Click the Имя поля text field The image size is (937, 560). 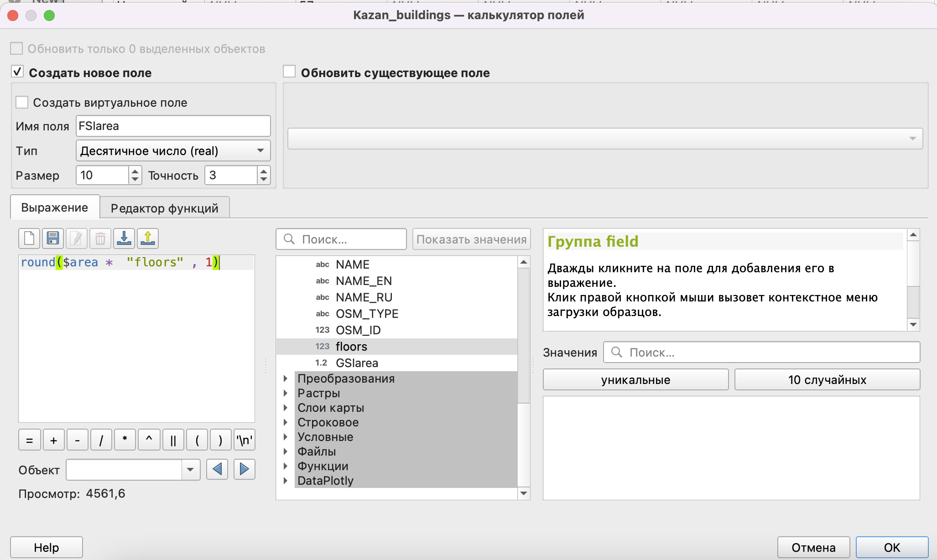point(173,126)
